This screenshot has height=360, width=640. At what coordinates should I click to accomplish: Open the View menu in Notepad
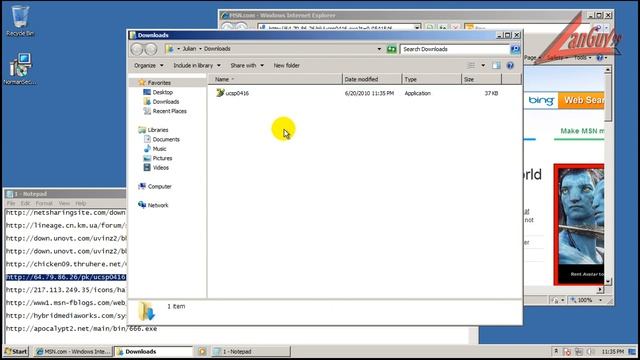(64, 203)
